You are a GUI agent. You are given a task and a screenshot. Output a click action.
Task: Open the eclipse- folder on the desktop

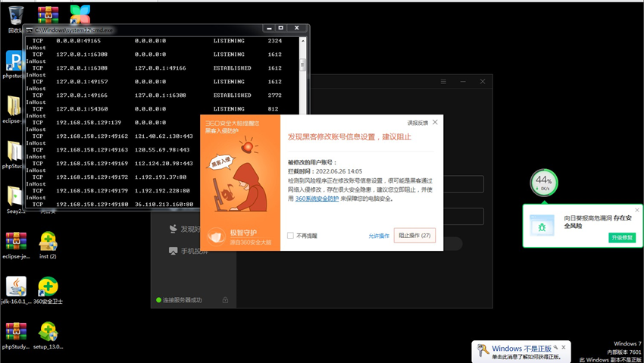(x=14, y=106)
